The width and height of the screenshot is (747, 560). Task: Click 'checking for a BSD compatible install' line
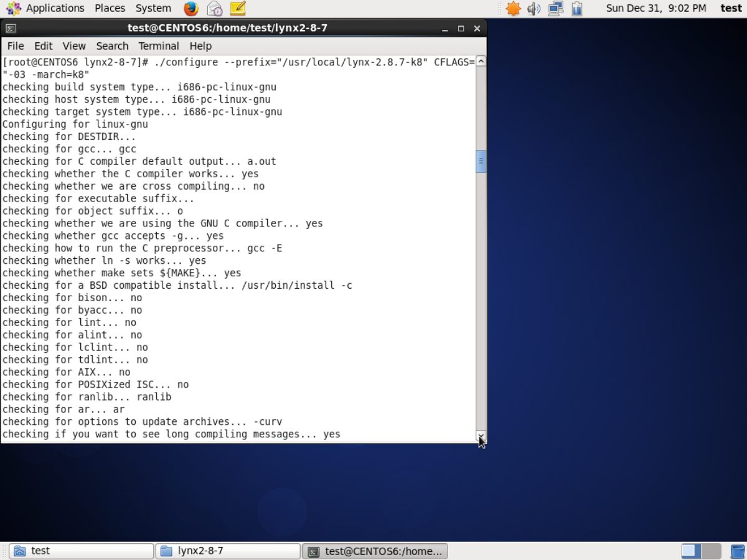pos(177,286)
